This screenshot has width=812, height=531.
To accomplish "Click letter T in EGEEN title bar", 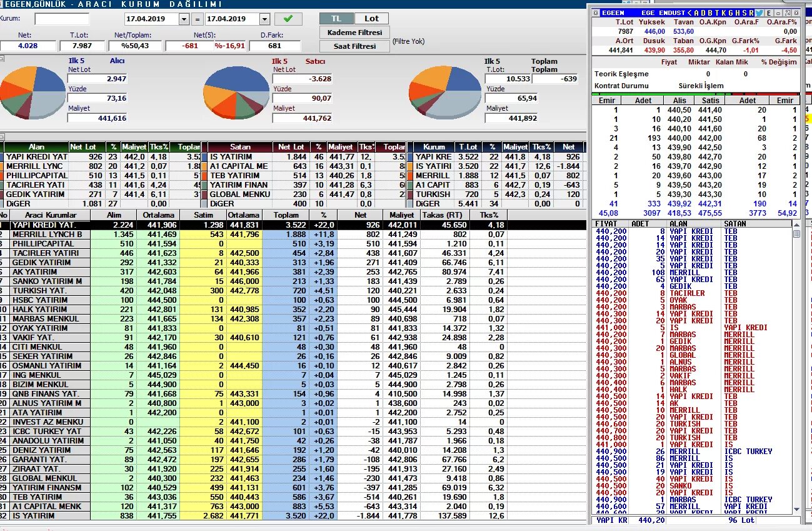I will (717, 13).
